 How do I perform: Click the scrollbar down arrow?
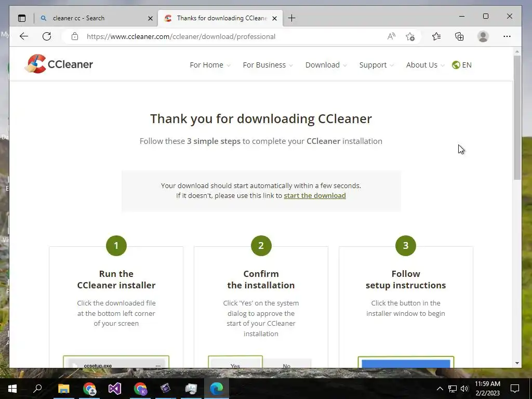point(517,363)
